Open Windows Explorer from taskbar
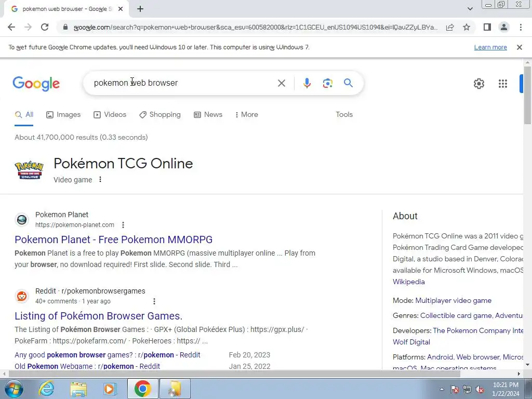The image size is (532, 399). 78,389
